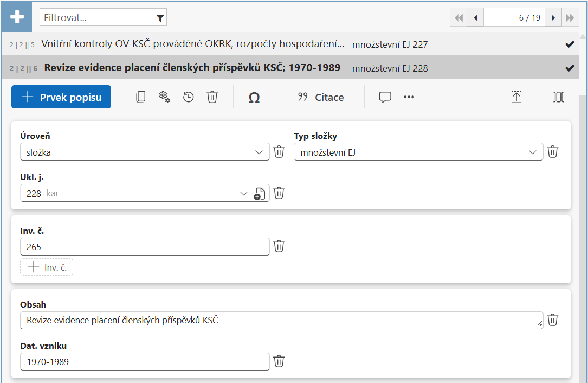Click the Citace button

[321, 97]
